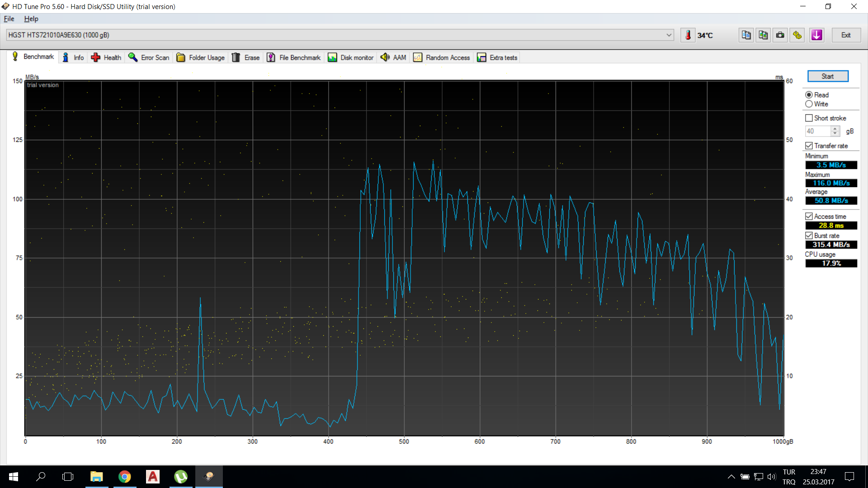
Task: Click the purple down-arrow minimize-to-tray icon
Action: coord(816,35)
